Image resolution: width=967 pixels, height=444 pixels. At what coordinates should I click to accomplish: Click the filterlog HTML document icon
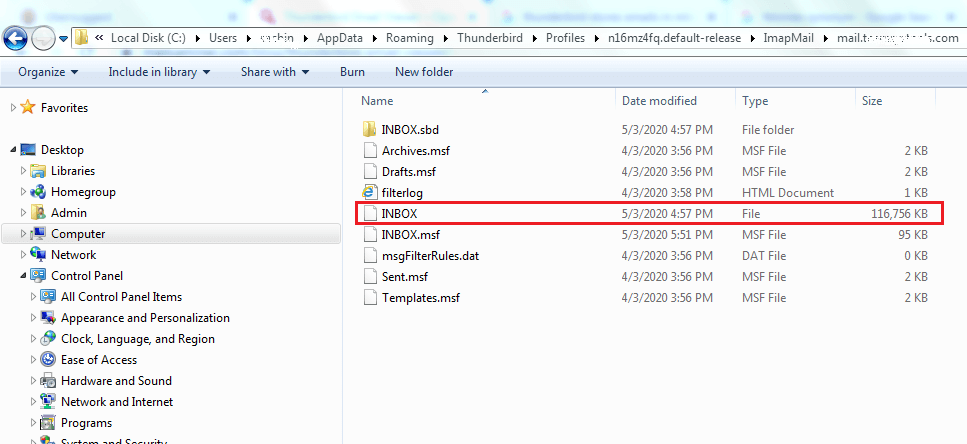(369, 192)
